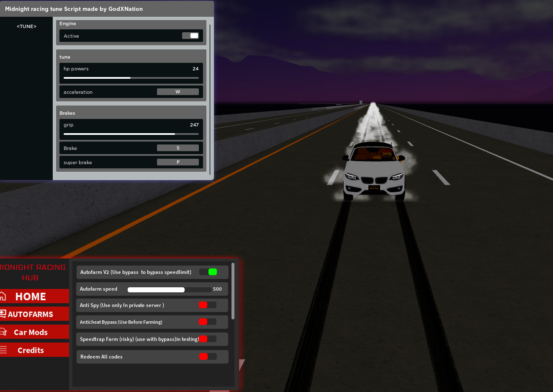This screenshot has height=392, width=553.
Task: Click the AUTOFARMS sidebar icon
Action: coord(3,314)
